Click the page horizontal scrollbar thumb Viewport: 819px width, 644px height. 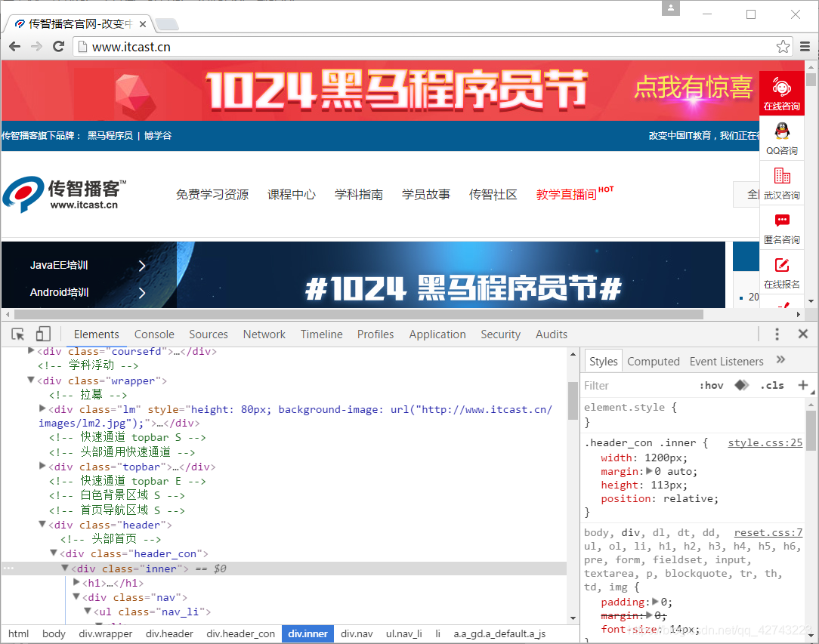(358, 314)
